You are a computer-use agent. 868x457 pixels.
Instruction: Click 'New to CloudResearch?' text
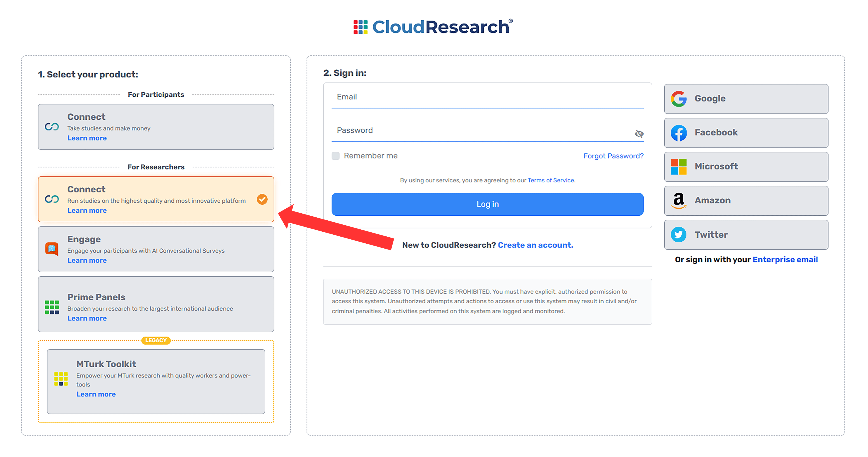coord(449,245)
